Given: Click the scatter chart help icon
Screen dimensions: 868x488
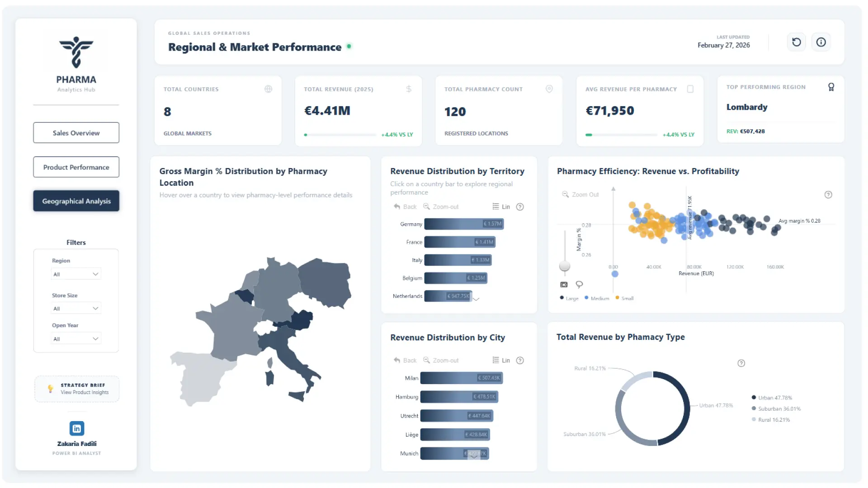Looking at the screenshot, I should [x=828, y=195].
